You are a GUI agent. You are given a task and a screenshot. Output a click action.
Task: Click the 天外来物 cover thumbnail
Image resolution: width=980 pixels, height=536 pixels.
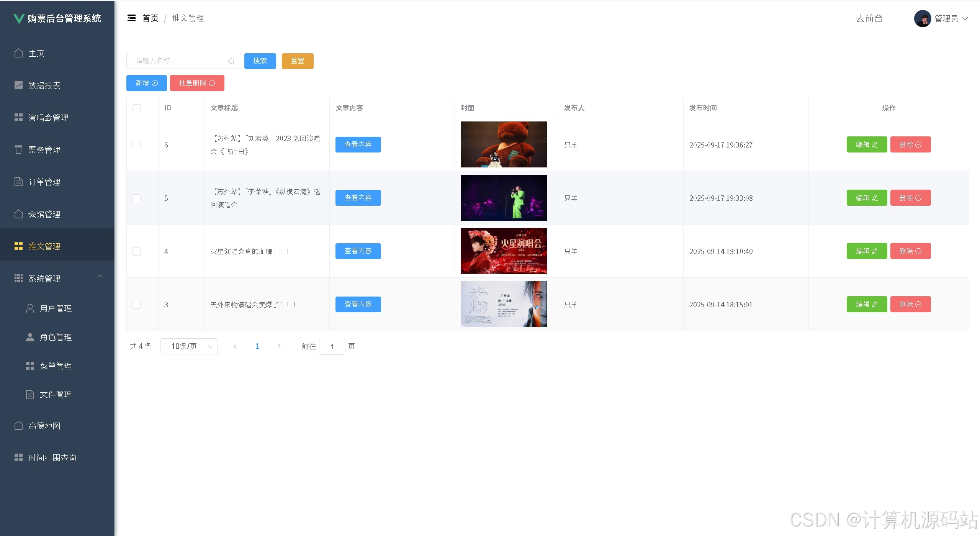(504, 304)
